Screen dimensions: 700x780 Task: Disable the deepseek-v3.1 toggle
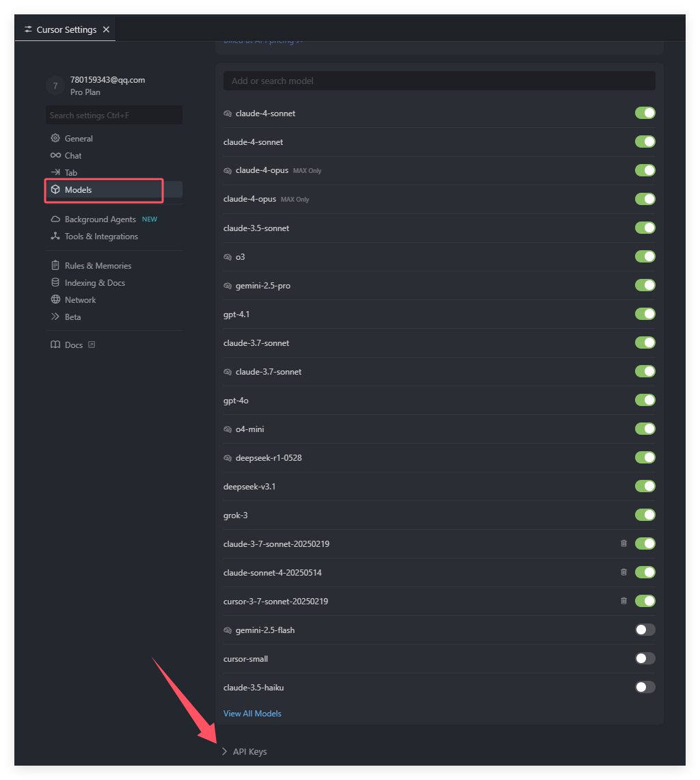pos(645,486)
